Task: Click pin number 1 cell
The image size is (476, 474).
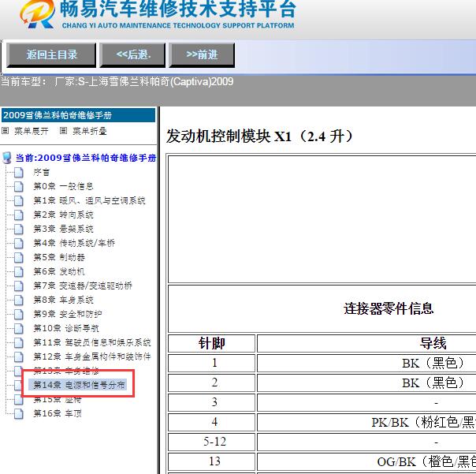Action: [x=211, y=363]
